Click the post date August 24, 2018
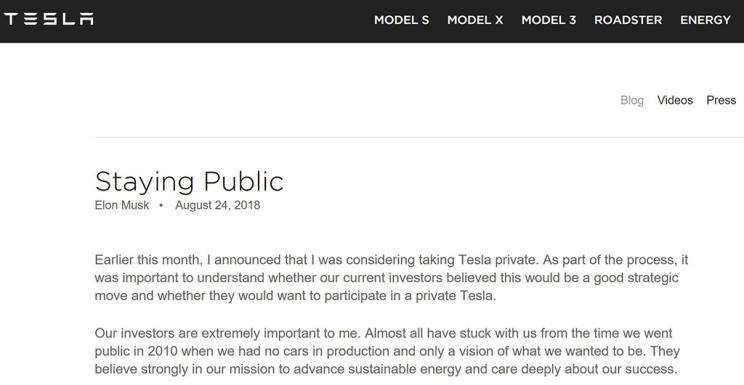 point(217,205)
